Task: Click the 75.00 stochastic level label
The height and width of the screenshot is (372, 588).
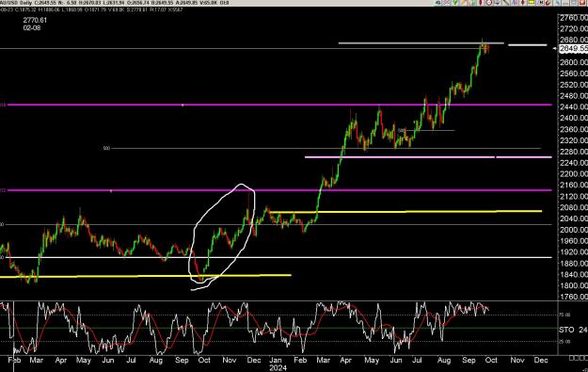Action: pyautogui.click(x=564, y=315)
